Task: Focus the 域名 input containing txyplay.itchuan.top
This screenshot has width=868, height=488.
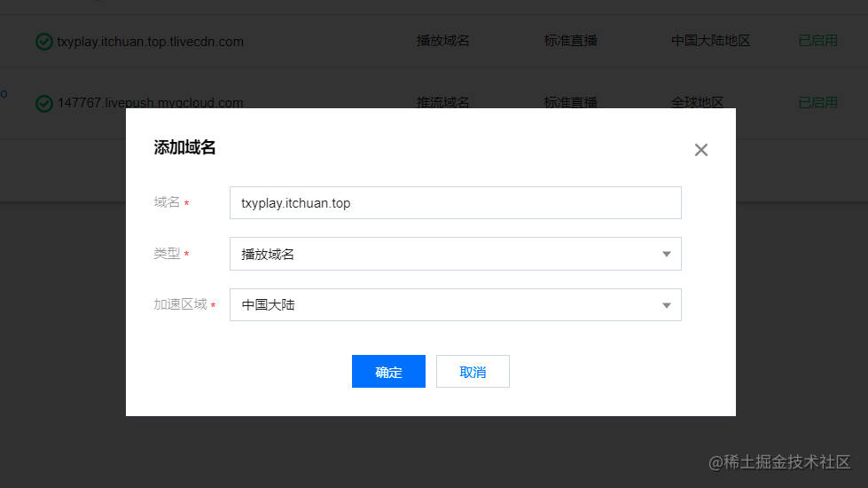Action: 455,202
